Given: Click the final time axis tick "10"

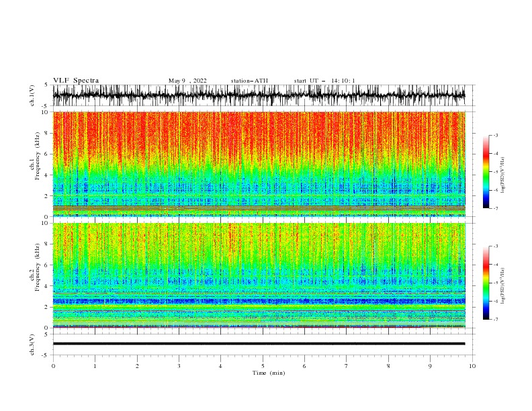Looking at the screenshot, I should pyautogui.click(x=472, y=366).
